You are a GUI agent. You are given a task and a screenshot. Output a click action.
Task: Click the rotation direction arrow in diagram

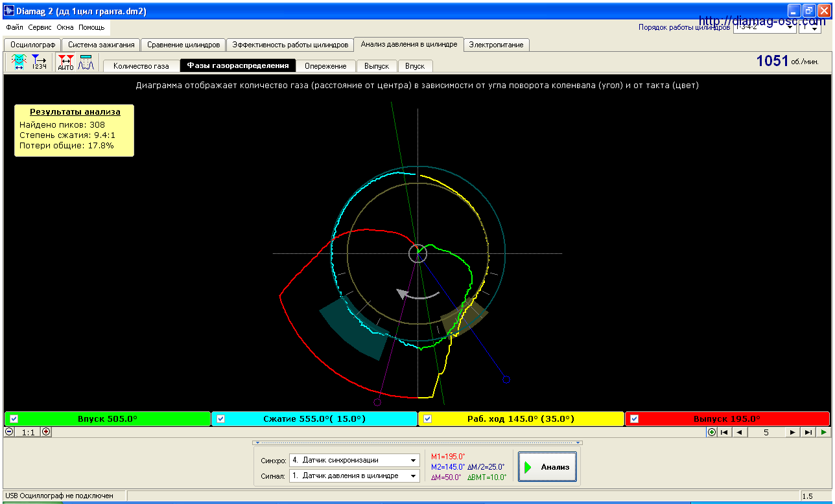417,294
